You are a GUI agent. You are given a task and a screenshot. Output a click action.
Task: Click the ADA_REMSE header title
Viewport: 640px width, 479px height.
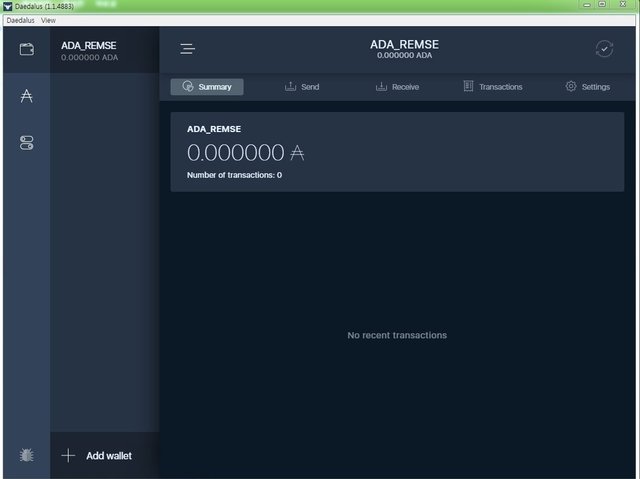click(404, 44)
